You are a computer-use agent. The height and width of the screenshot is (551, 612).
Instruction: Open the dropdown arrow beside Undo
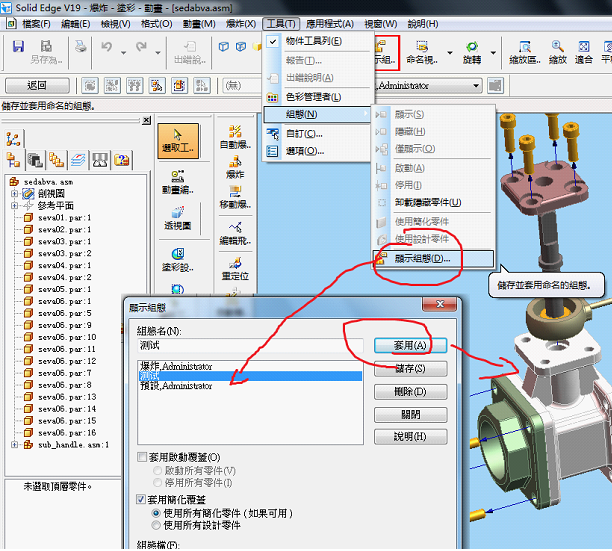pos(123,53)
